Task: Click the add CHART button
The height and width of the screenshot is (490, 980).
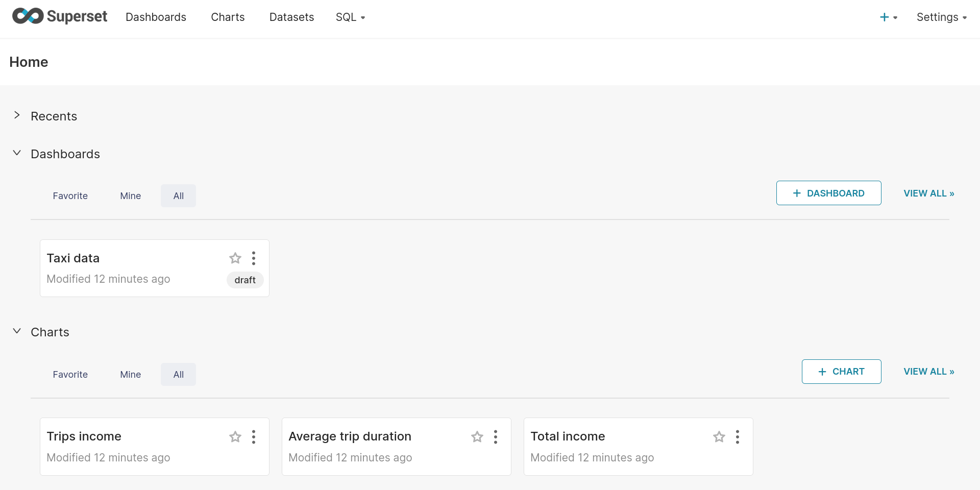Action: (x=841, y=372)
